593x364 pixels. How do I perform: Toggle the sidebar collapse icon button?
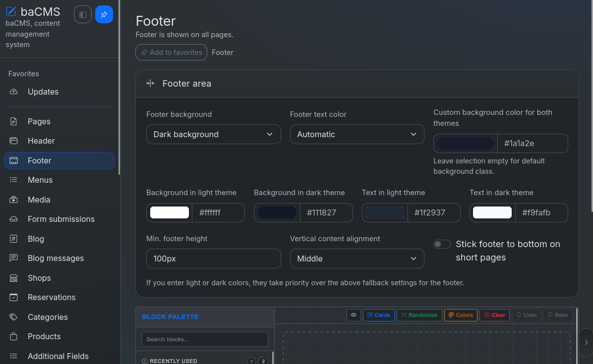click(83, 15)
